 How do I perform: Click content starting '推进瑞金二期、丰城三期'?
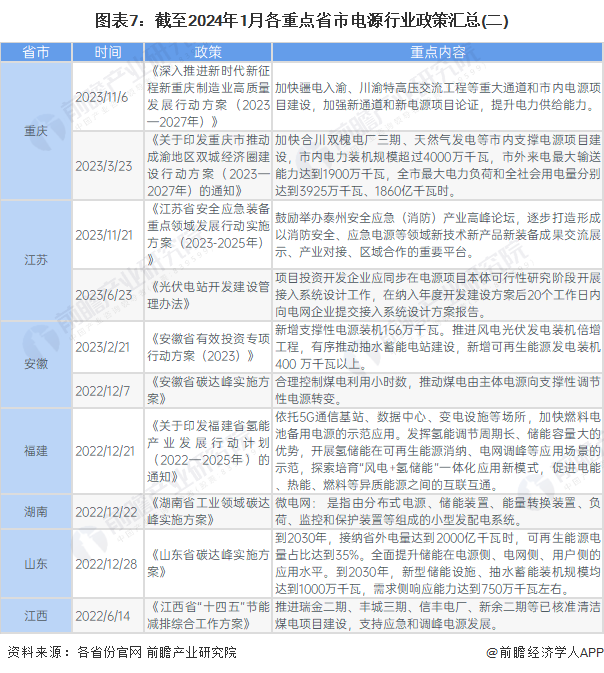click(437, 615)
